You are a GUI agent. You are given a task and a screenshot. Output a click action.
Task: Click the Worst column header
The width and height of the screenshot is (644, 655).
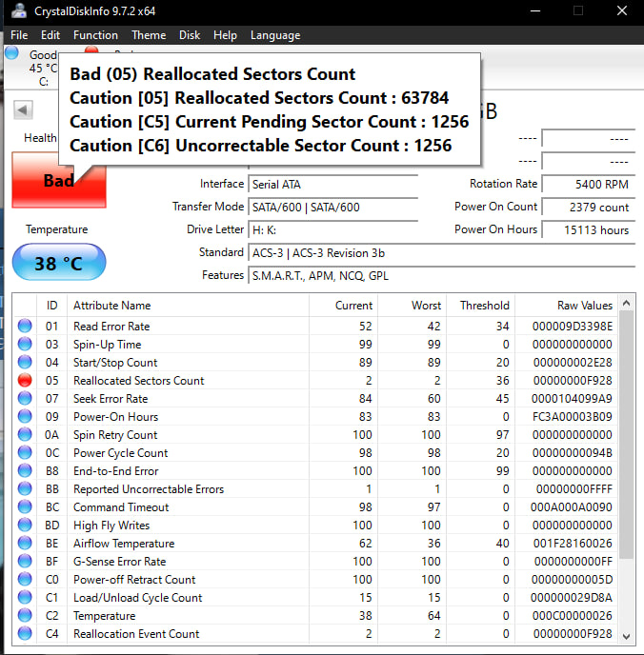413,306
